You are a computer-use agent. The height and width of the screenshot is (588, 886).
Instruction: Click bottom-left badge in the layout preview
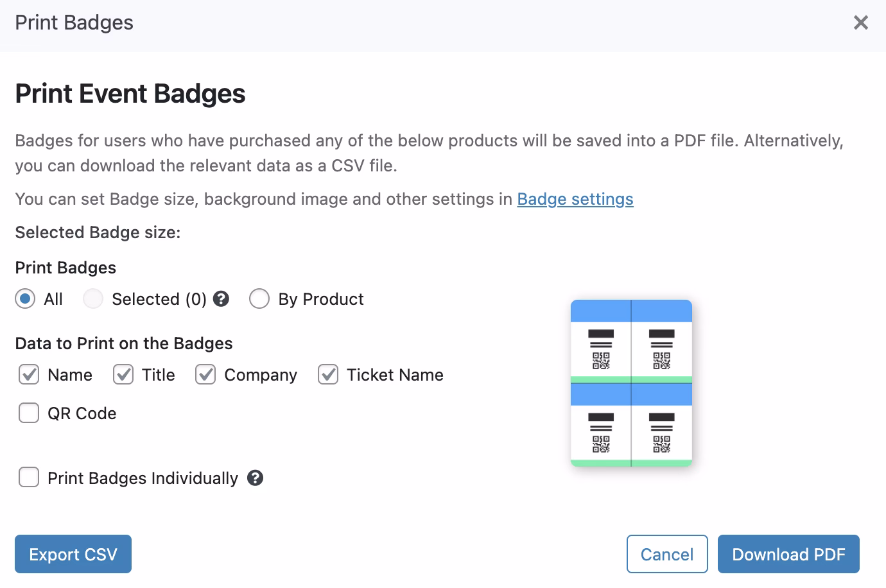tap(601, 425)
